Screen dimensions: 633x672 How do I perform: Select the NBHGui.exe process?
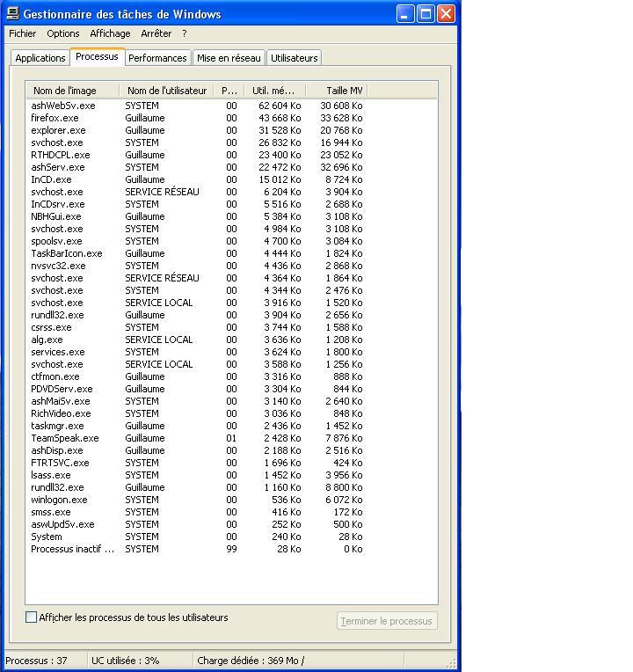197,216
